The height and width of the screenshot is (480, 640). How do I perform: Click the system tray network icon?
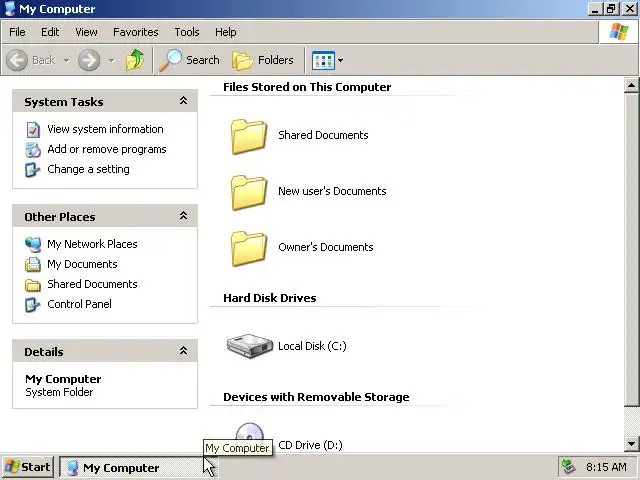click(x=569, y=467)
